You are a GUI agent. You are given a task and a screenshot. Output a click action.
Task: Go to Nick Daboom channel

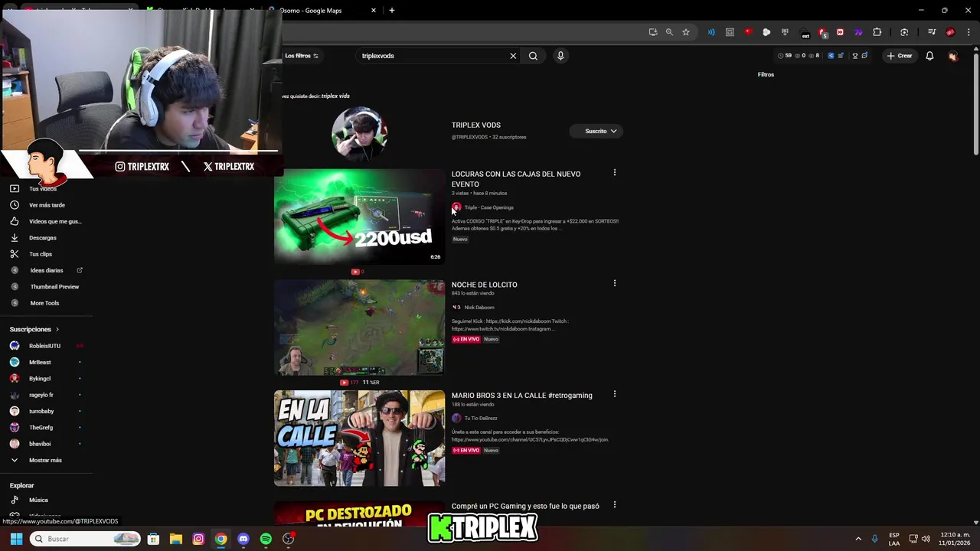(x=479, y=308)
